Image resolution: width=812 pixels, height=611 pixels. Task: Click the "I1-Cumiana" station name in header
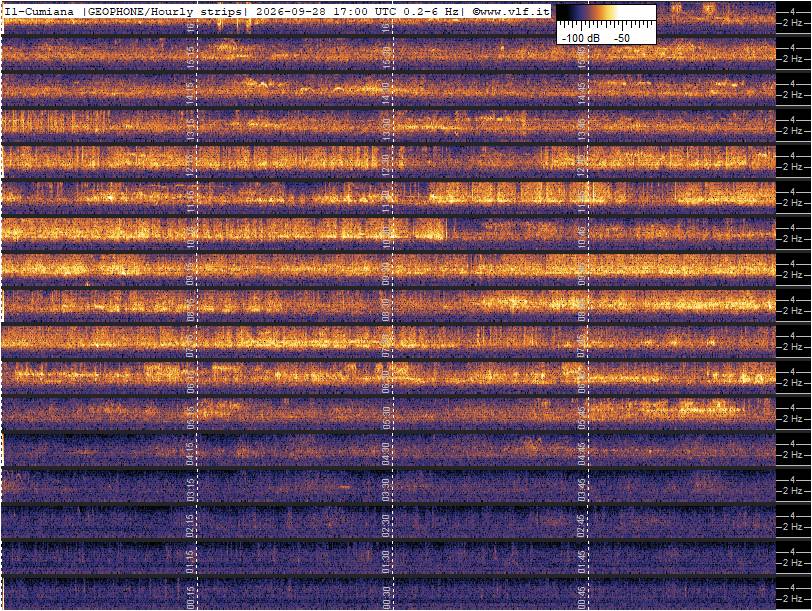coord(39,11)
